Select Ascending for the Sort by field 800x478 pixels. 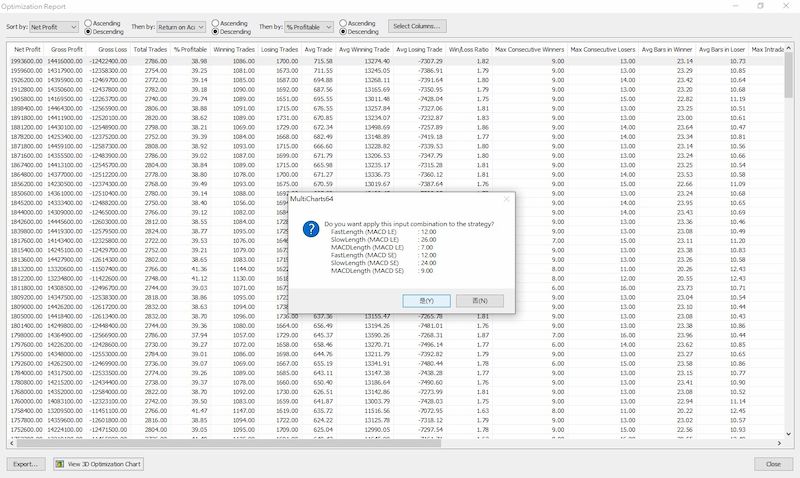click(x=88, y=23)
